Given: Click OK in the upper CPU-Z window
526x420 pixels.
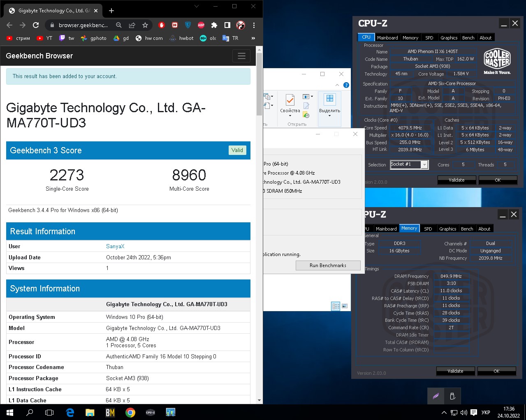Looking at the screenshot, I should click(x=498, y=180).
